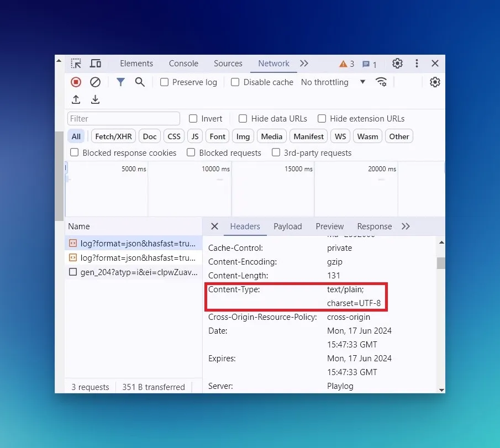
Task: Click the headers pane scrollbar thumb
Action: 441,263
